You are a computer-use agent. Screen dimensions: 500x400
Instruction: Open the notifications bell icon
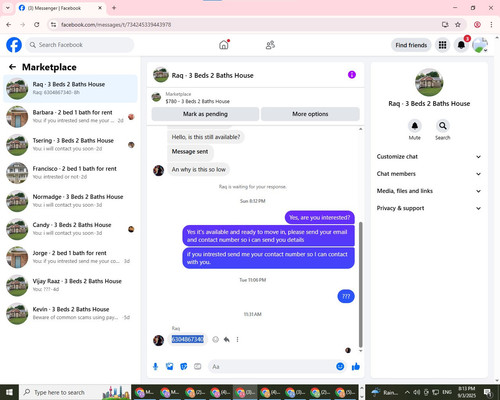[461, 45]
